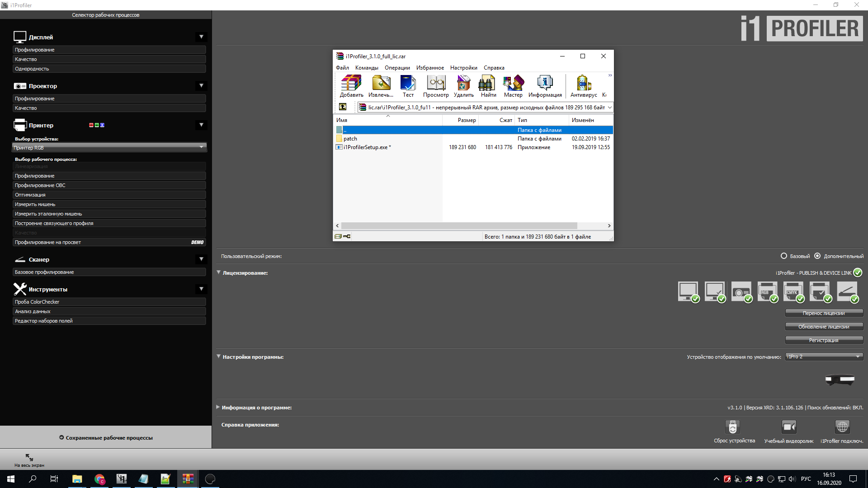
Task: Sort archive files by Изменён column
Action: tap(591, 120)
